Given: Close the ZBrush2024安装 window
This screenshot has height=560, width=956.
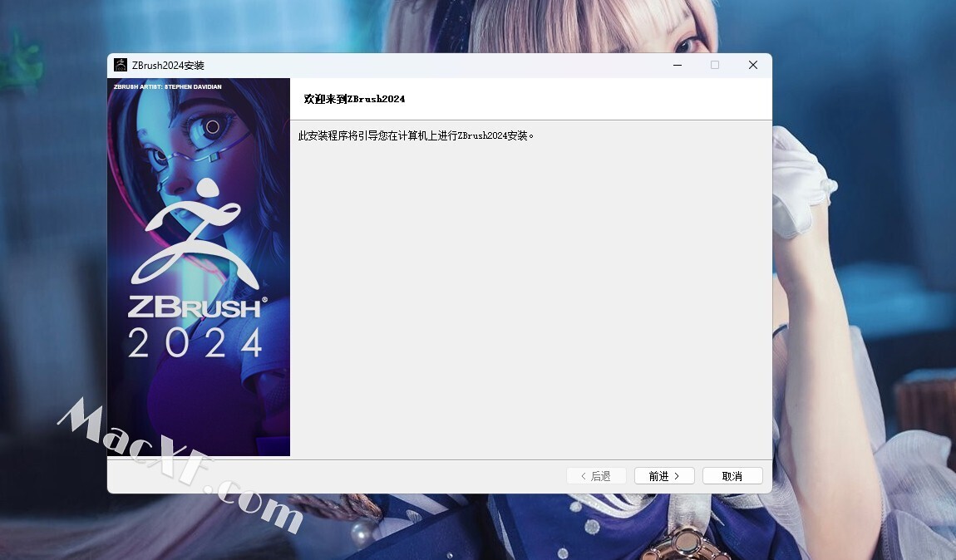Looking at the screenshot, I should click(x=753, y=65).
